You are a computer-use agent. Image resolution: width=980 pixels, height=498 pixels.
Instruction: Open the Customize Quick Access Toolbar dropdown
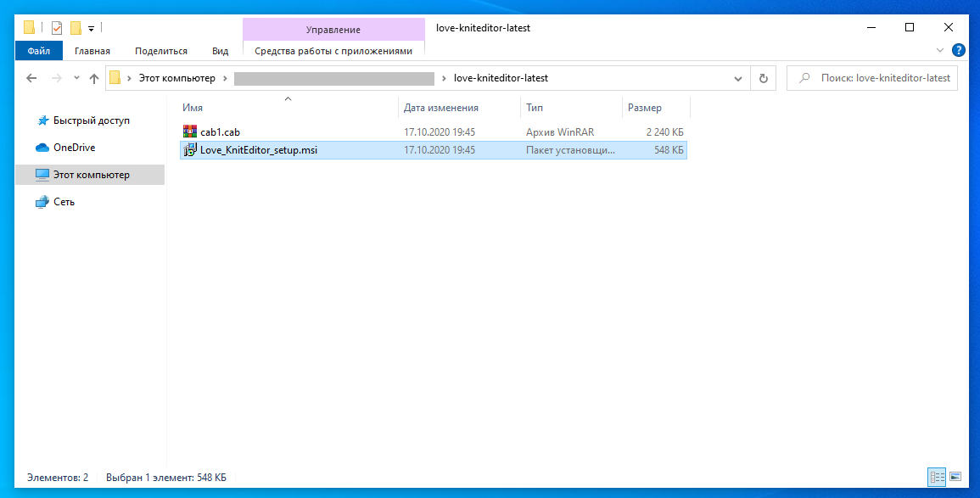92,29
